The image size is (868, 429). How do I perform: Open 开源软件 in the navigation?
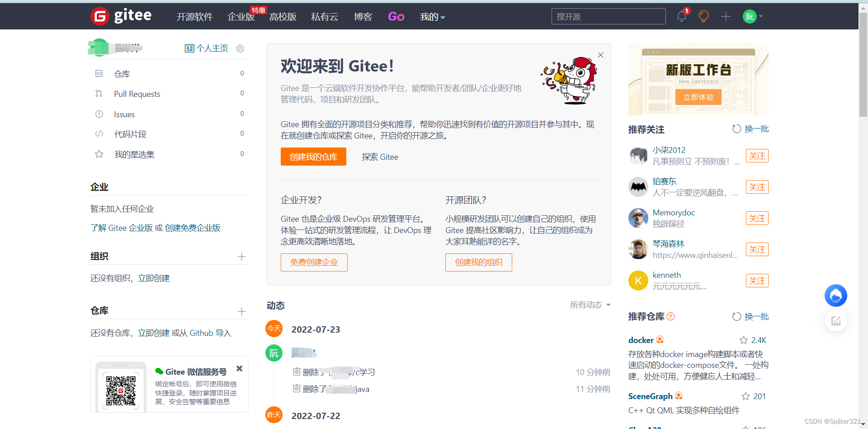(x=194, y=17)
